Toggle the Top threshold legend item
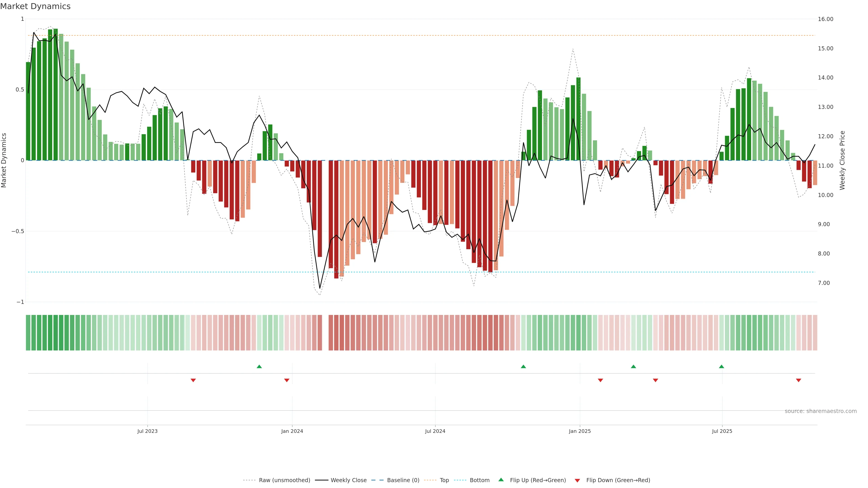Viewport: 868px width, 488px height. (x=444, y=480)
